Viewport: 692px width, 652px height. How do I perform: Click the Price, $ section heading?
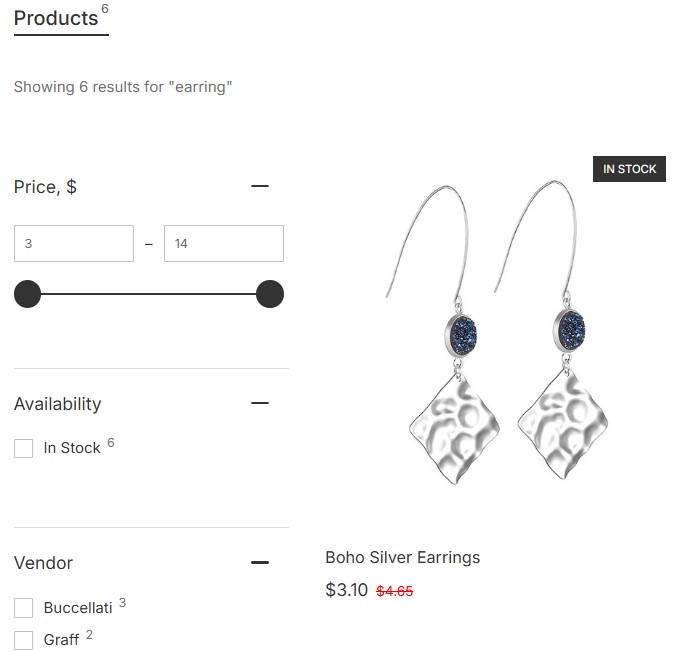pos(46,187)
